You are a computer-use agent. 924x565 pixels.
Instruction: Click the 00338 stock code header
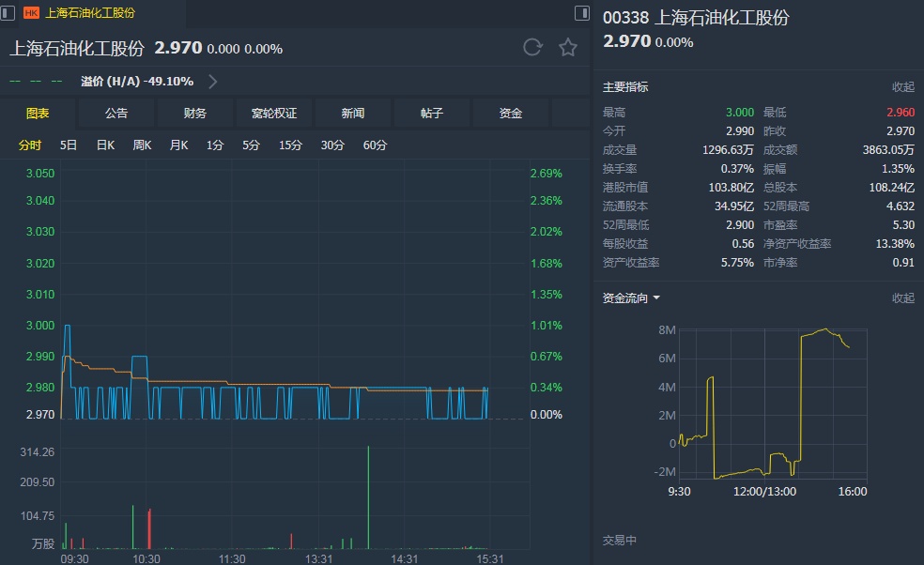625,18
